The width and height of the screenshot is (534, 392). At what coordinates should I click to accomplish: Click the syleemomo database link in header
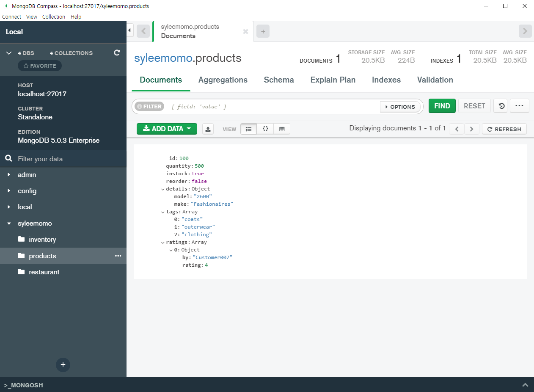pos(163,58)
